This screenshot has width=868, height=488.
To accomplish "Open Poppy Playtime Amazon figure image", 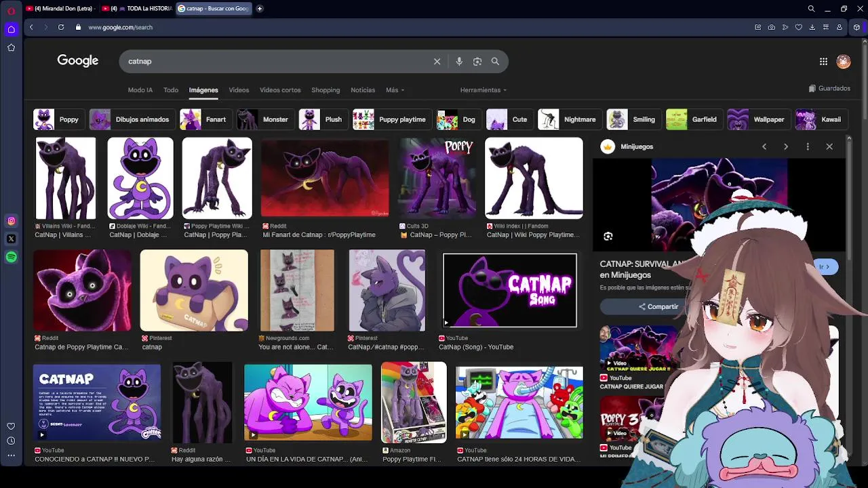I will (x=414, y=403).
